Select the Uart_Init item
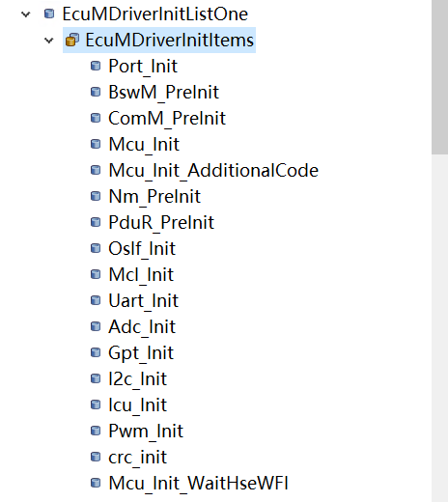Image resolution: width=448 pixels, height=502 pixels. [x=143, y=301]
